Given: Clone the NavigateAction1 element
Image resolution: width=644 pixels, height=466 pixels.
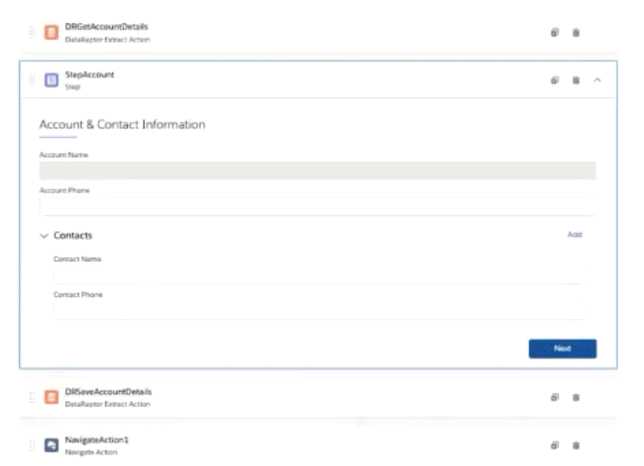Looking at the screenshot, I should click(555, 445).
